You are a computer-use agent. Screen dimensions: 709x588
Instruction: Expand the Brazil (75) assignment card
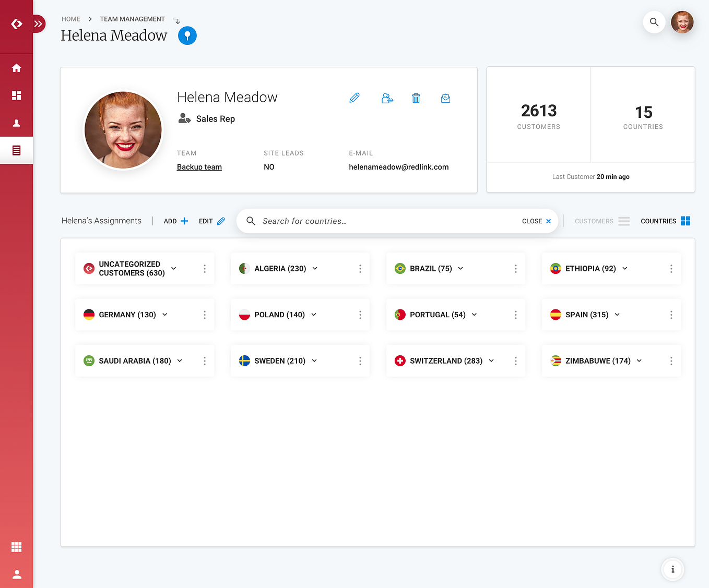[460, 268]
